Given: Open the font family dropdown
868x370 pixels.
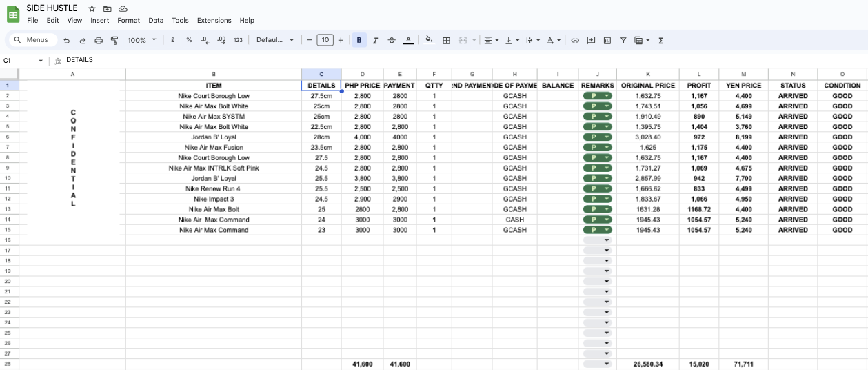Looking at the screenshot, I should click(x=275, y=40).
